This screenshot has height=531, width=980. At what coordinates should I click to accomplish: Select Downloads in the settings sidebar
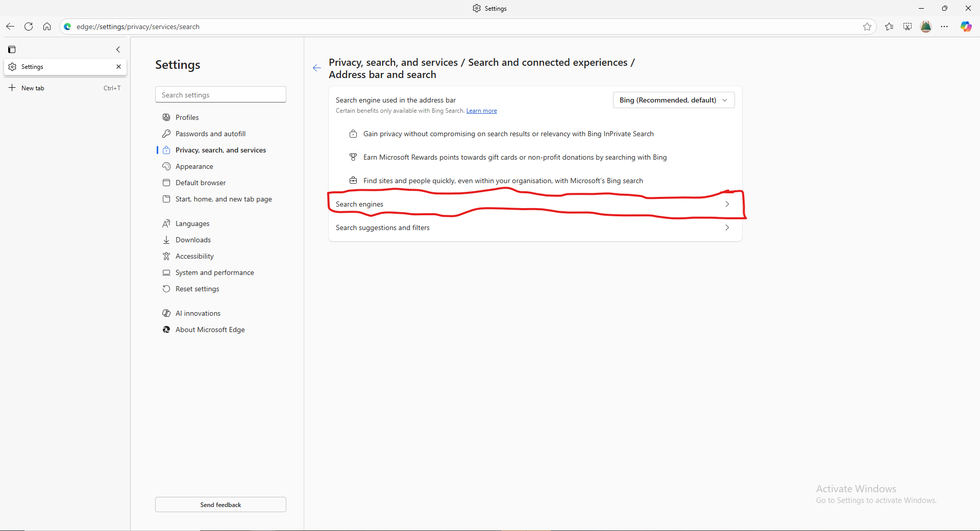(x=193, y=240)
